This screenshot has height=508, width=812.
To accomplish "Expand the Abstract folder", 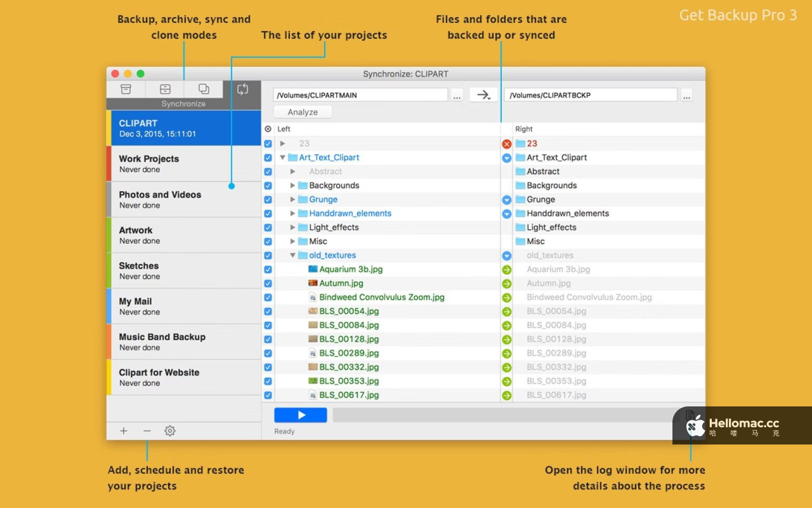I will click(x=293, y=171).
